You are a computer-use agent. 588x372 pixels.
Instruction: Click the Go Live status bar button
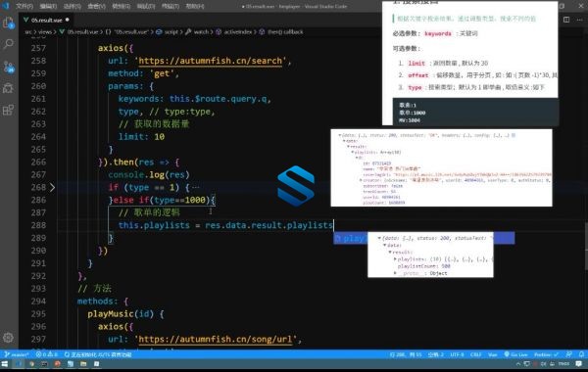(516, 354)
